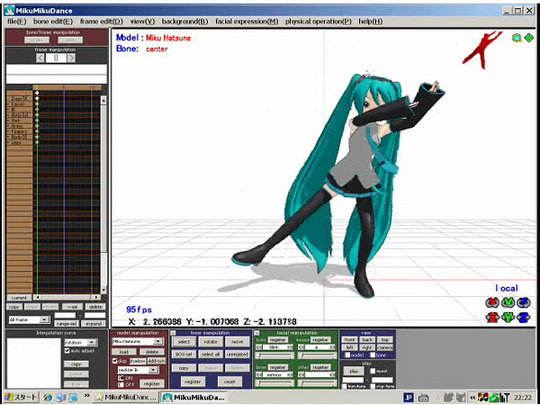Image resolution: width=540 pixels, height=405 pixels.
Task: Switch to MikuMikuDanc folder taskbar button
Action: point(126,397)
